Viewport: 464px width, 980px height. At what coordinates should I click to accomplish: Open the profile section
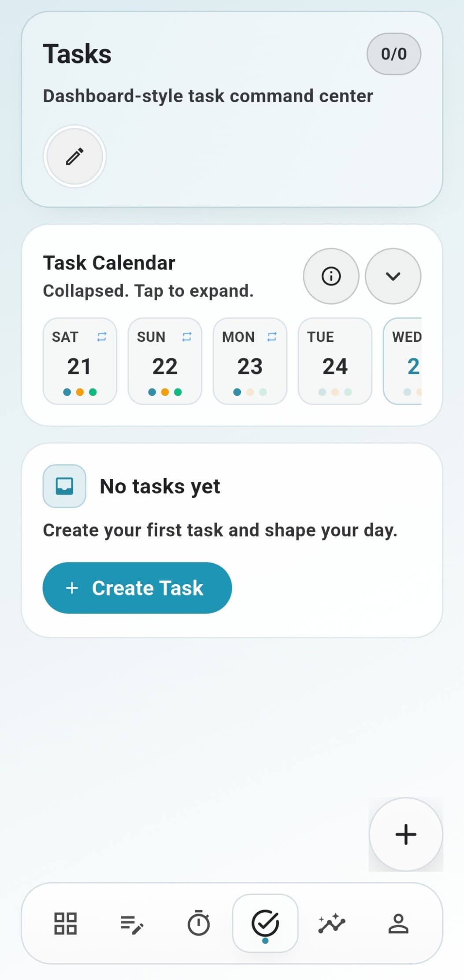pyautogui.click(x=398, y=924)
